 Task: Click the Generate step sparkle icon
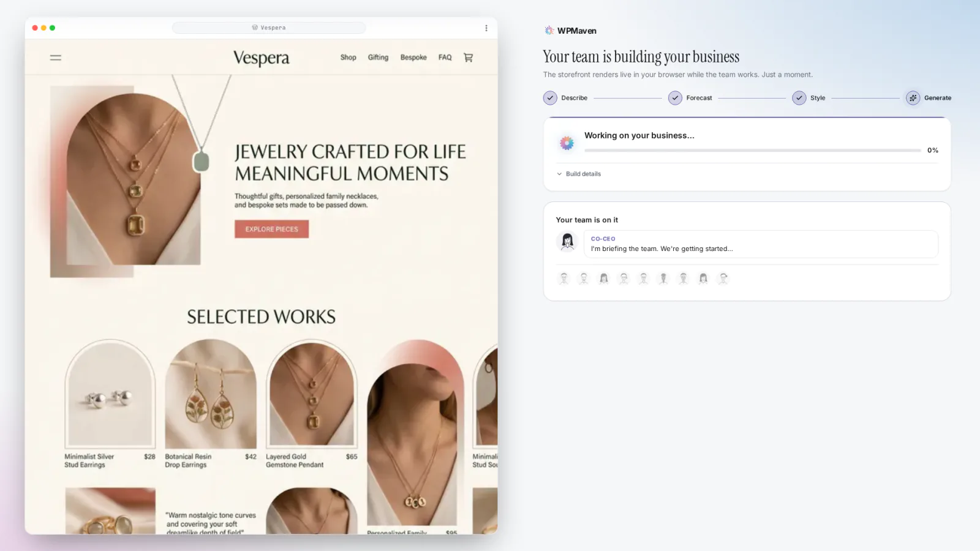(913, 98)
